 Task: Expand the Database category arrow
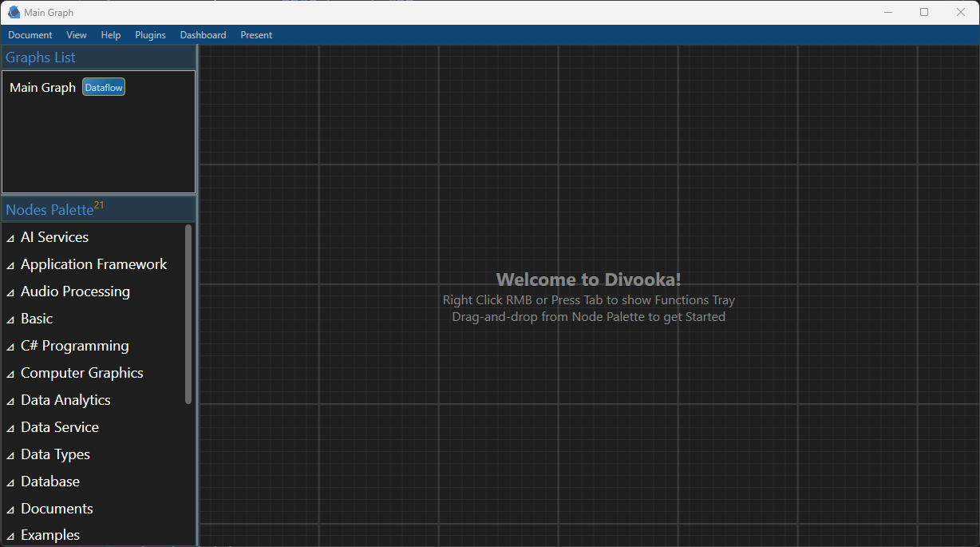point(10,483)
